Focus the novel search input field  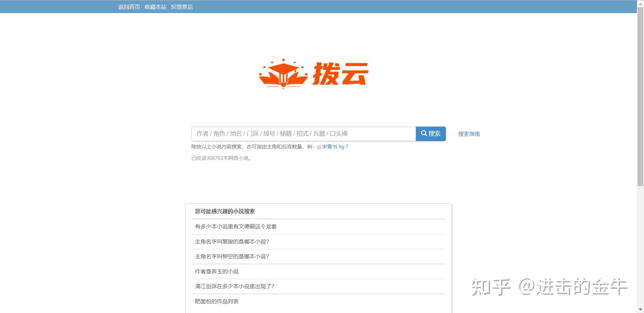coord(304,134)
